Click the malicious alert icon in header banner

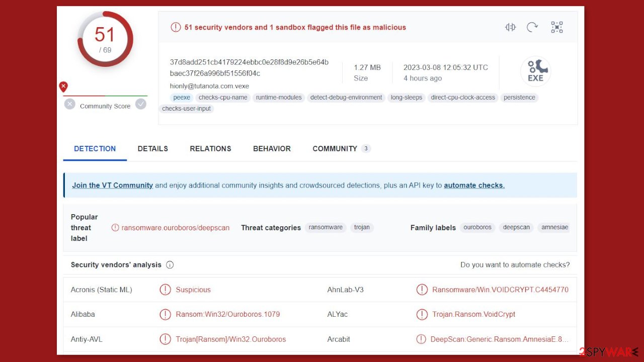[176, 27]
